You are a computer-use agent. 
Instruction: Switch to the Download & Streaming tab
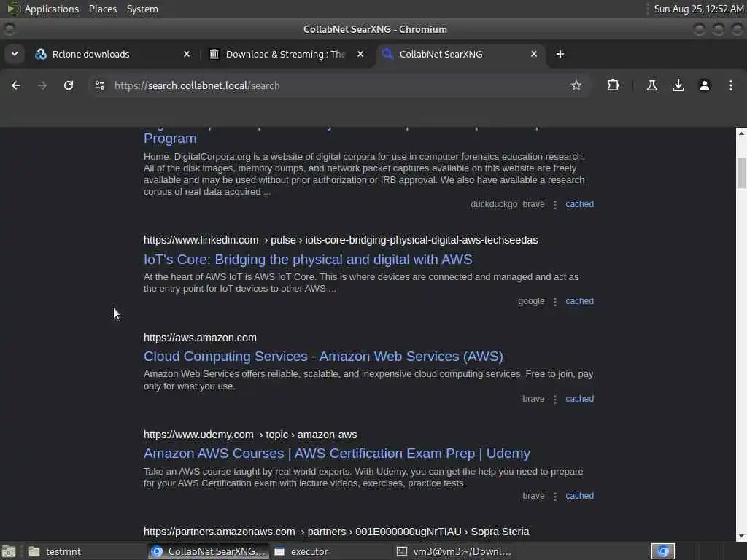tap(285, 54)
